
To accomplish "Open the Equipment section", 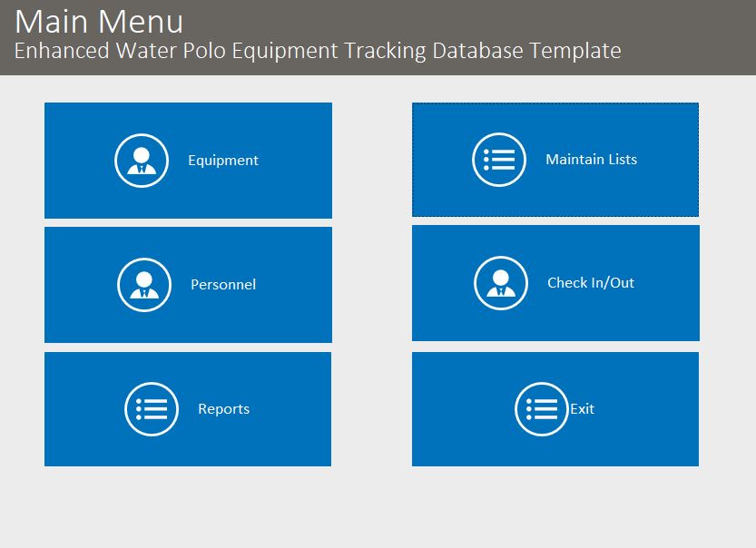I will pyautogui.click(x=188, y=161).
